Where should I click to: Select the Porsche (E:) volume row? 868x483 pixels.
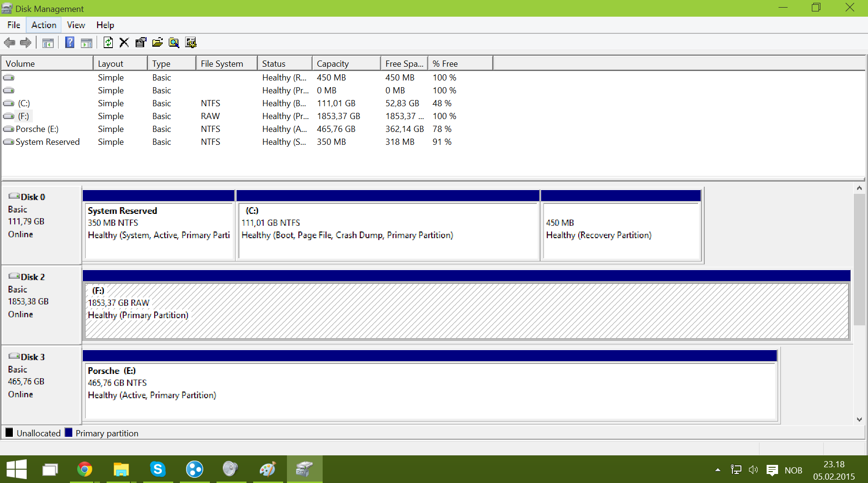37,129
